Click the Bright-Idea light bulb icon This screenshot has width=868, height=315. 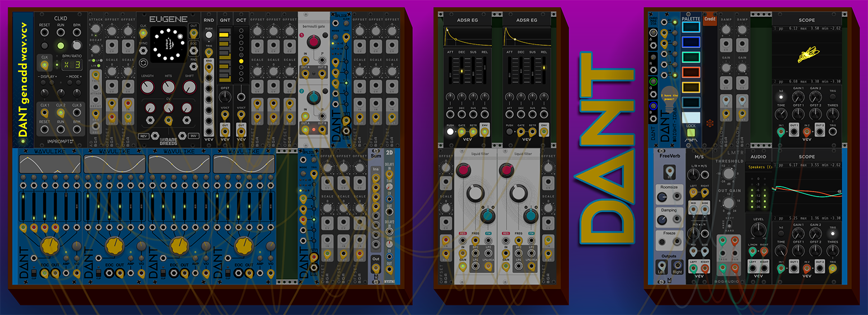(x=669, y=98)
